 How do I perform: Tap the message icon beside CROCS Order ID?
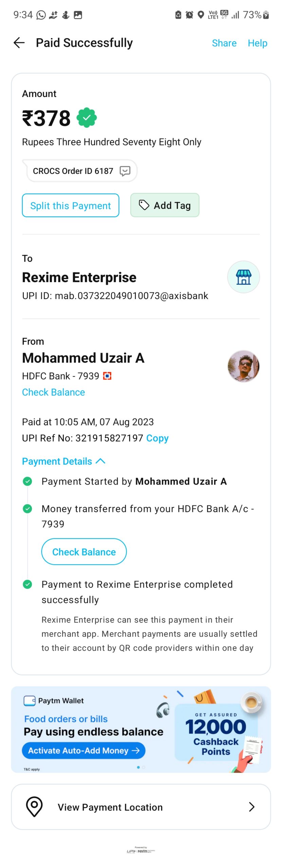click(x=125, y=171)
